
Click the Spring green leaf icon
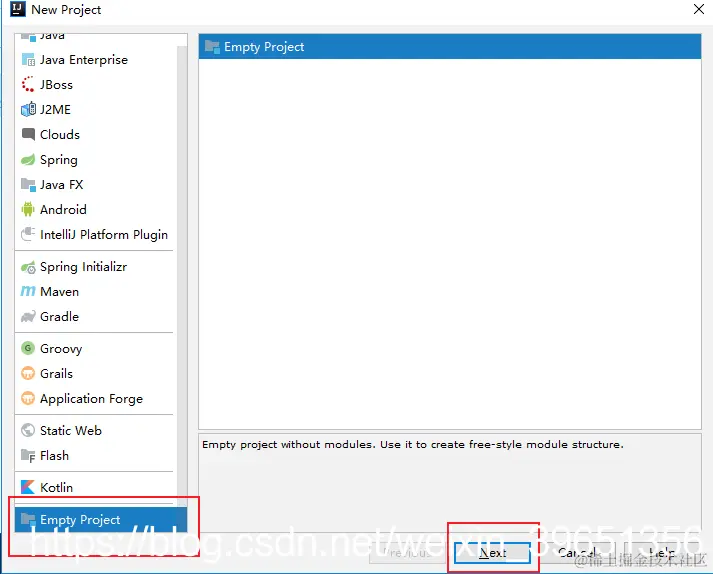28,160
